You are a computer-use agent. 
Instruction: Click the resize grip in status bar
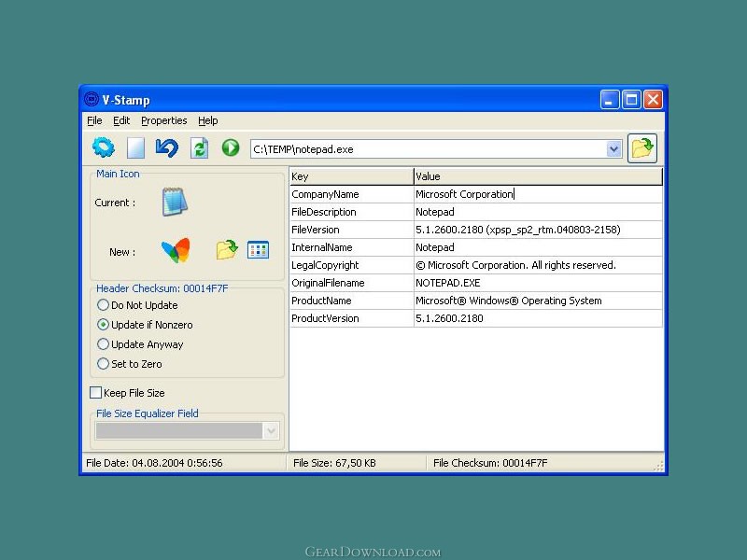point(658,466)
